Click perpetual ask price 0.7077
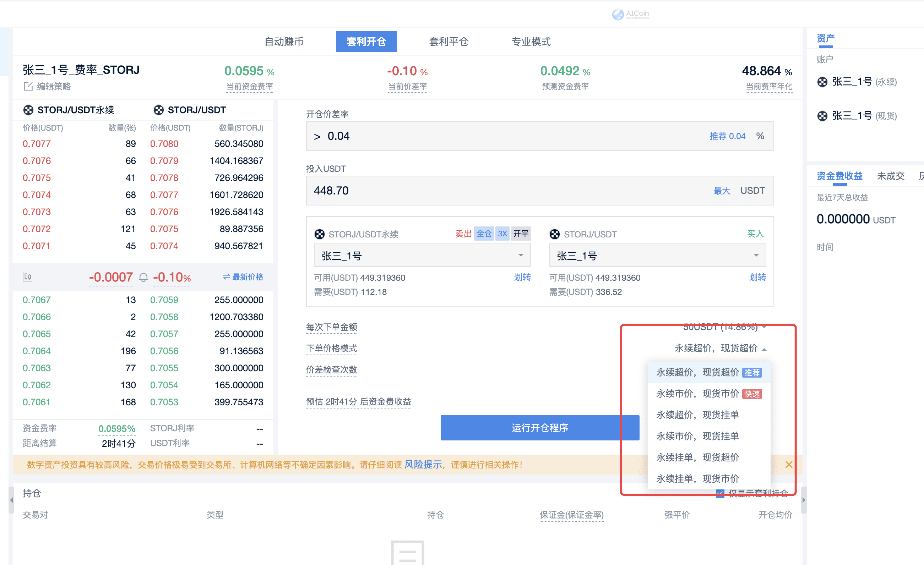Image resolution: width=924 pixels, height=565 pixels. 36,144
